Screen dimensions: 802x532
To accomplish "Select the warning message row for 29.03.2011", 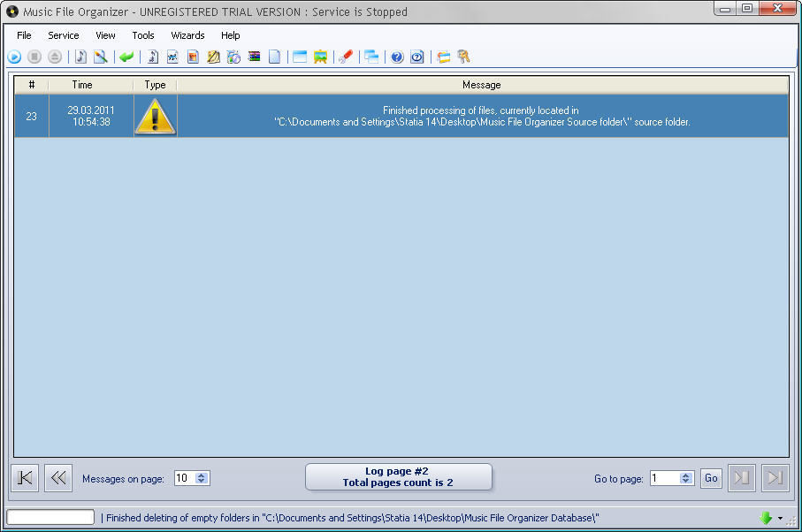I will pos(398,116).
